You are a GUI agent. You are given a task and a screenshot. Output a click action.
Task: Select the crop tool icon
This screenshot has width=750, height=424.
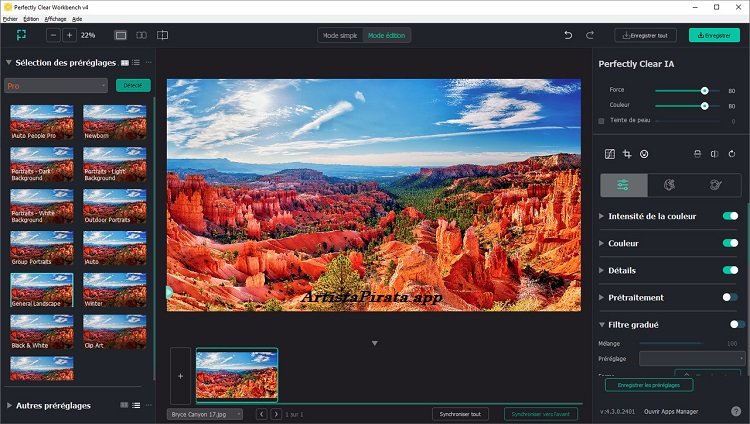pos(627,154)
